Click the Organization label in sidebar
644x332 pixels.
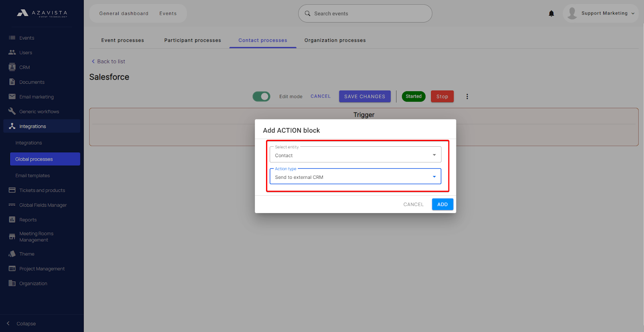tap(33, 283)
